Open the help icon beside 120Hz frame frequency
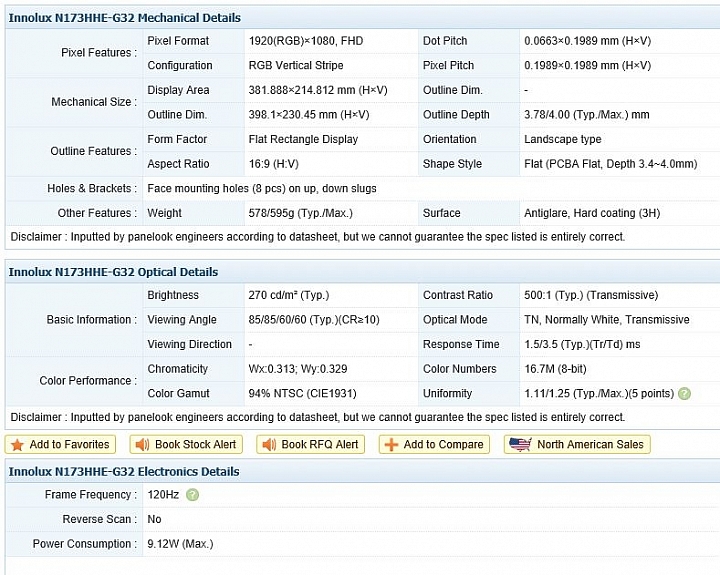720x575 pixels. click(x=192, y=495)
